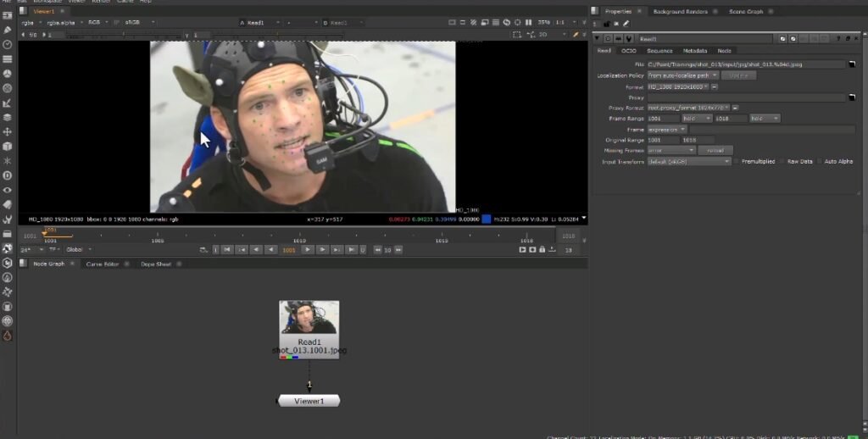This screenshot has height=439, width=868.
Task: Enable the Premultiplied checkbox
Action: [x=737, y=162]
